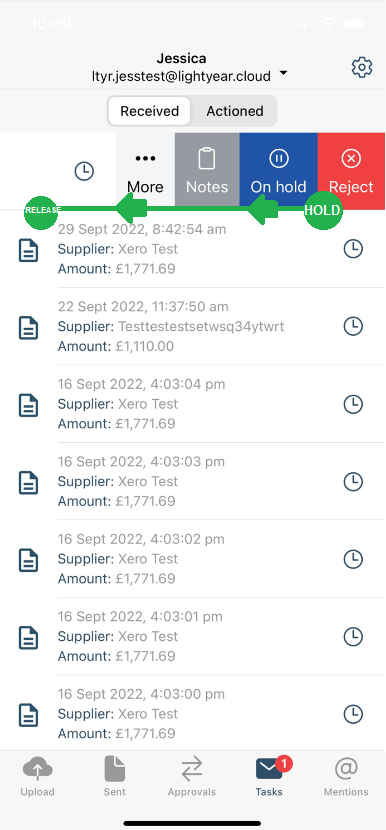Select the Received tab

(x=149, y=111)
